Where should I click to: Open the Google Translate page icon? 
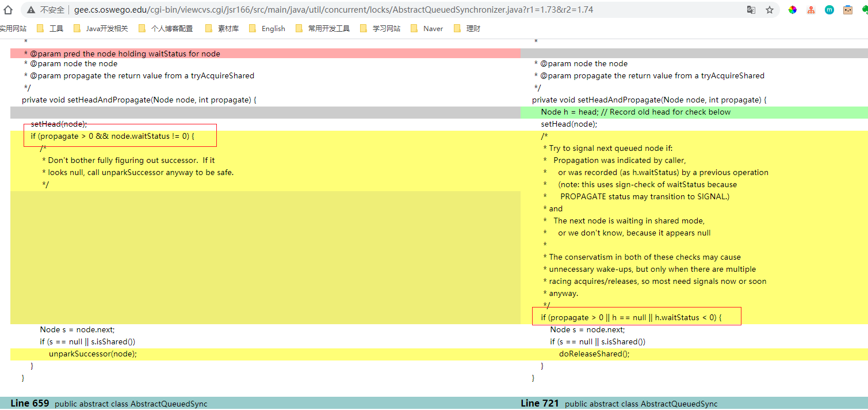(751, 10)
